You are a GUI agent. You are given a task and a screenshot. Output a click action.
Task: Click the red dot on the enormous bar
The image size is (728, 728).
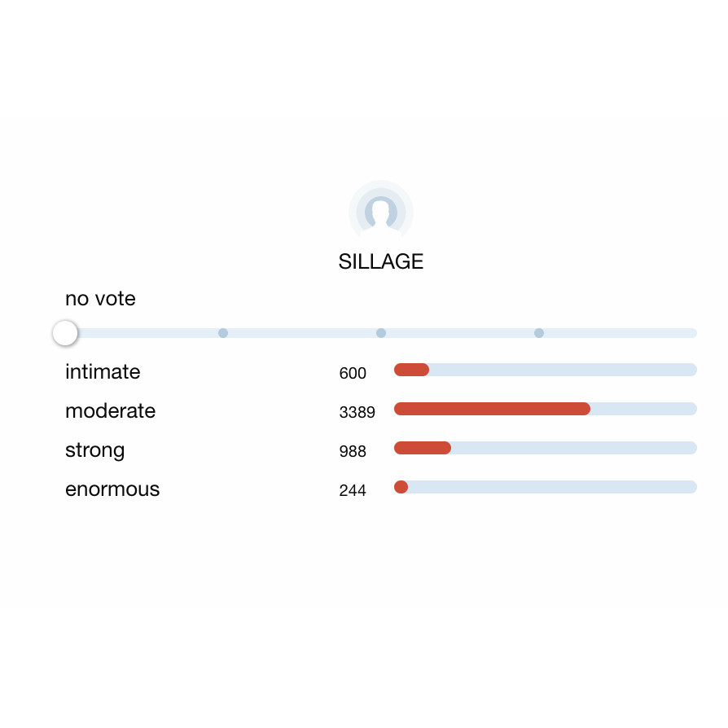(401, 487)
